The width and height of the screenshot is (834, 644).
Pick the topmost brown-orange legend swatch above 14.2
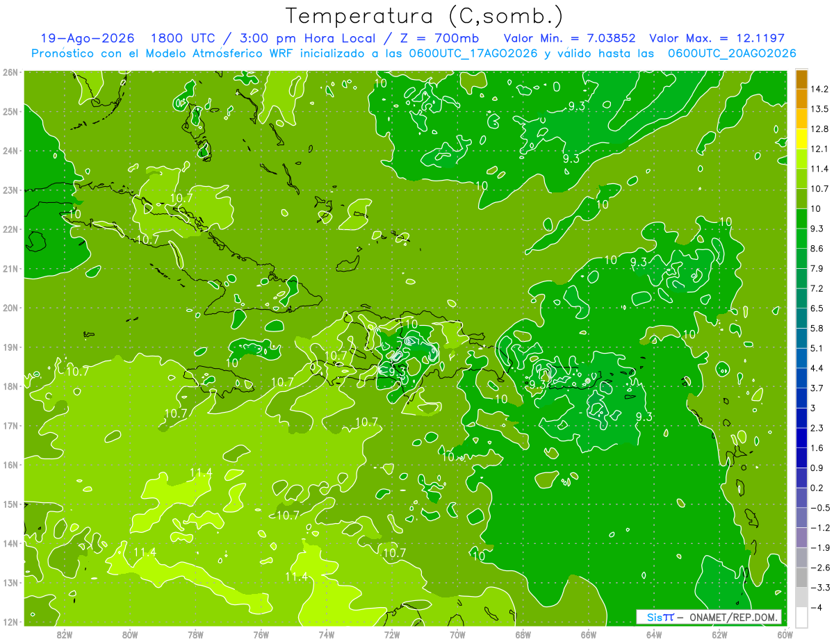[x=801, y=79]
